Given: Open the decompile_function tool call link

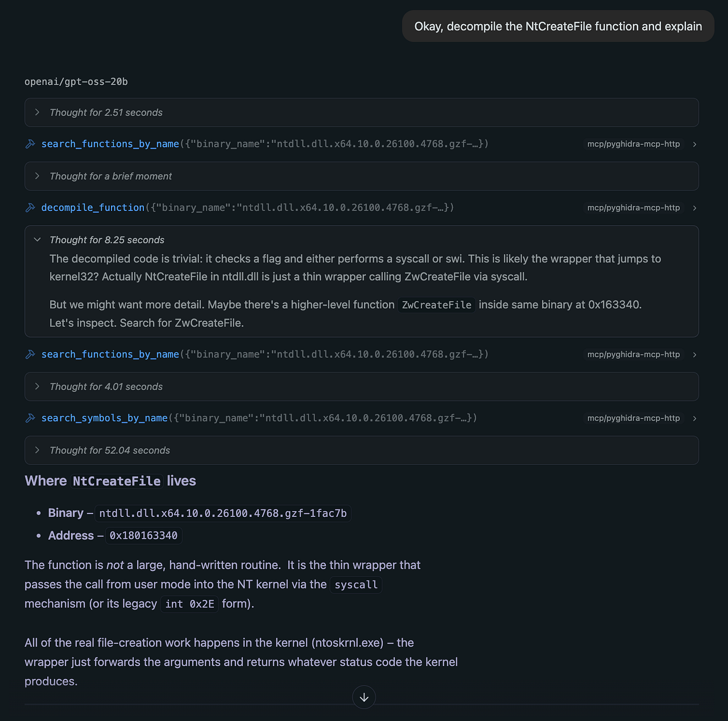Looking at the screenshot, I should click(x=93, y=208).
